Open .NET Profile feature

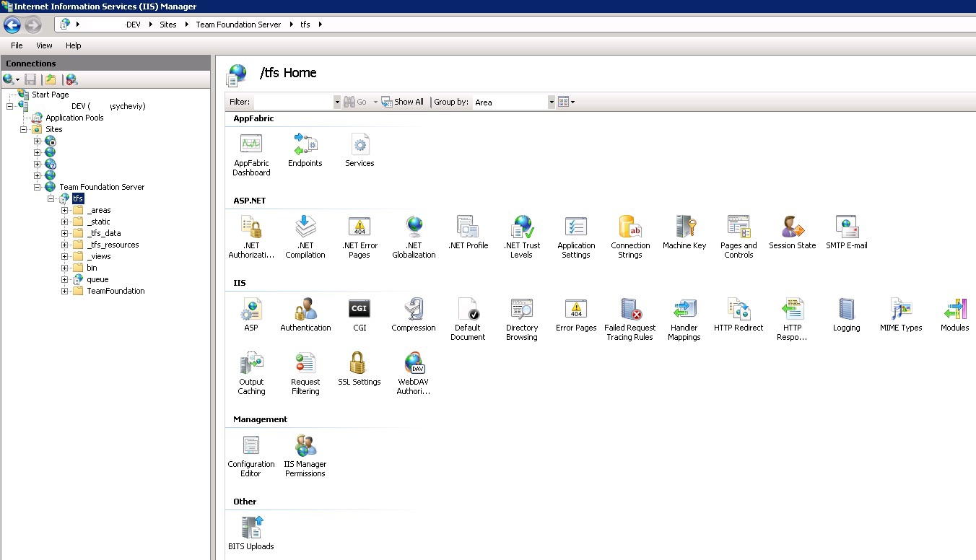point(468,232)
